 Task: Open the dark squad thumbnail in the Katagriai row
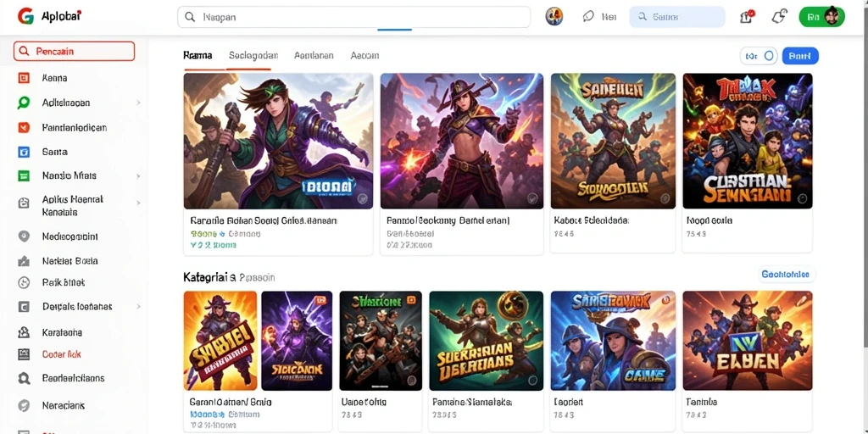(381, 341)
